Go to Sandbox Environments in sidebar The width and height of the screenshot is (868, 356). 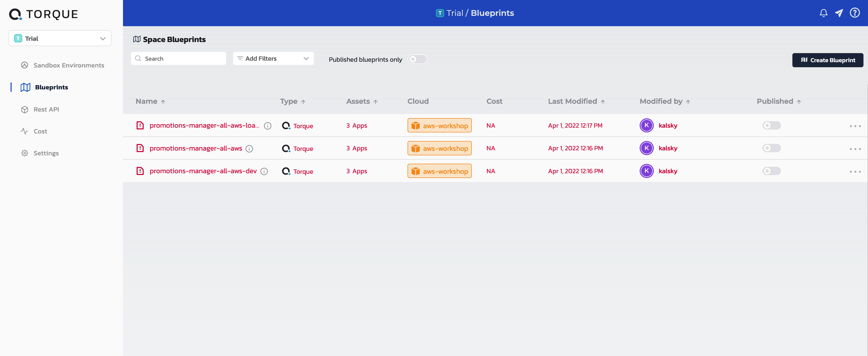tap(69, 65)
